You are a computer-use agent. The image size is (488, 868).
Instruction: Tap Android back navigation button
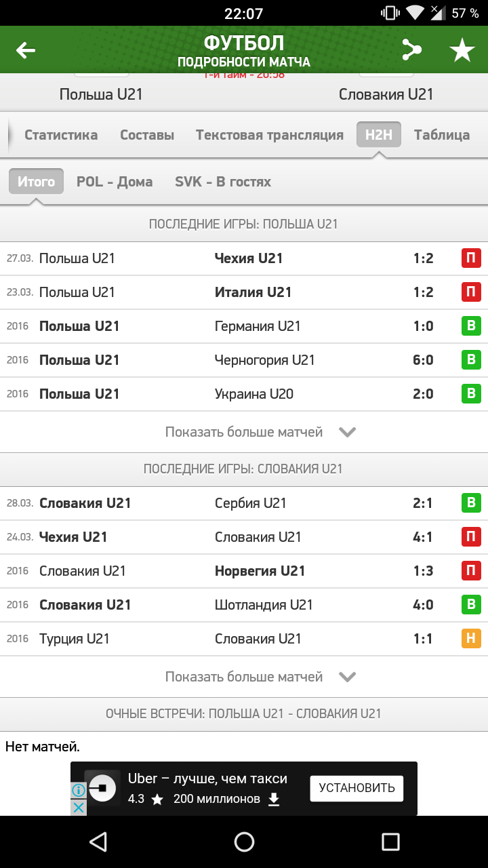click(x=98, y=842)
